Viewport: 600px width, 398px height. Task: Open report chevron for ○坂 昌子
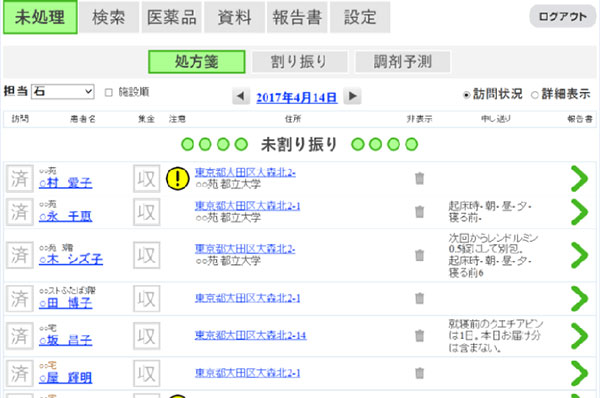click(579, 336)
